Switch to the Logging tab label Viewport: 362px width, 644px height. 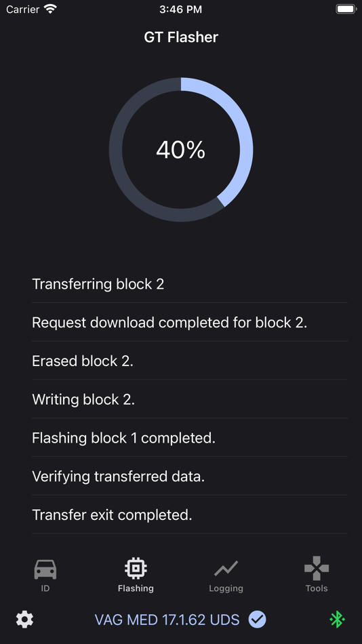(x=226, y=588)
